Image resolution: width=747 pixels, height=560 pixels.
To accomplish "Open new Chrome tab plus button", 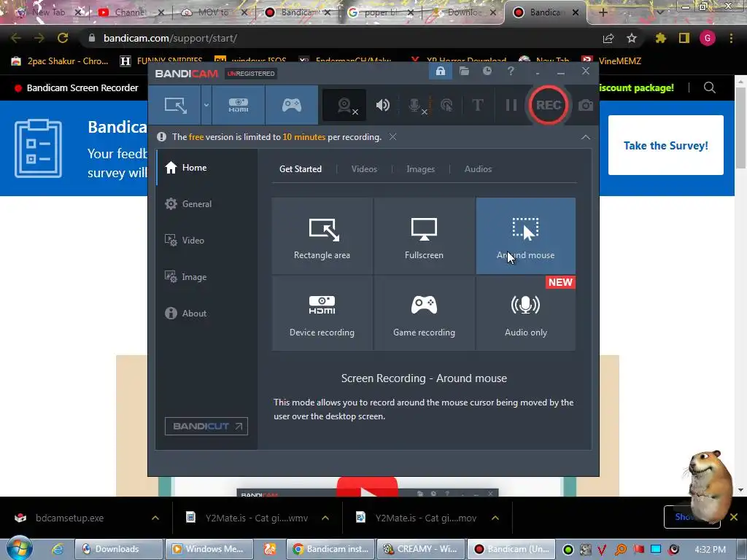I will click(603, 12).
